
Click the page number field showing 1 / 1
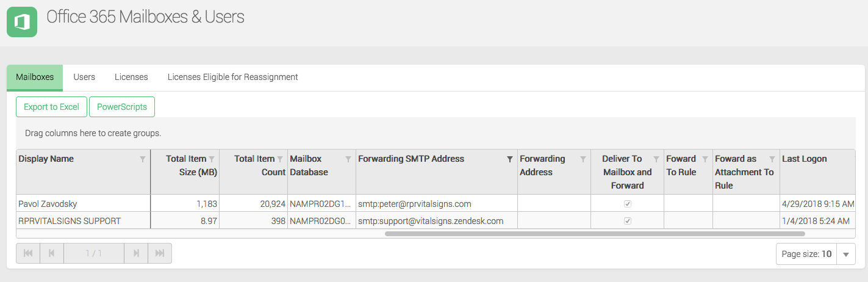pos(94,253)
